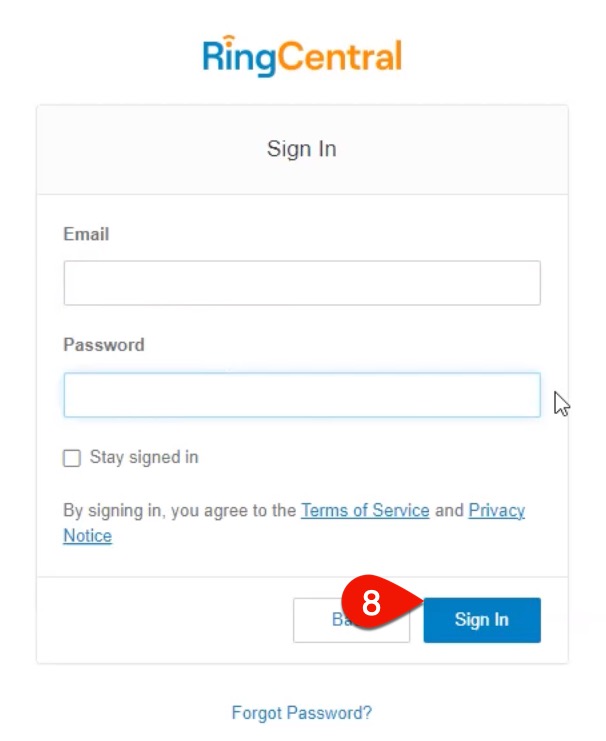Click the orange Central part of the logo
Image resolution: width=606 pixels, height=741 pixels.
click(x=340, y=57)
